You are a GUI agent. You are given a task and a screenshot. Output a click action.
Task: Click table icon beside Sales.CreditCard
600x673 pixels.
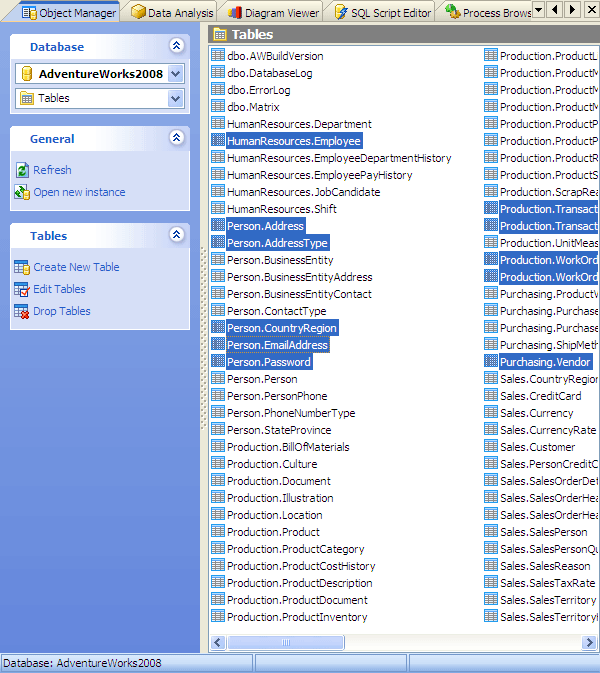tap(491, 396)
